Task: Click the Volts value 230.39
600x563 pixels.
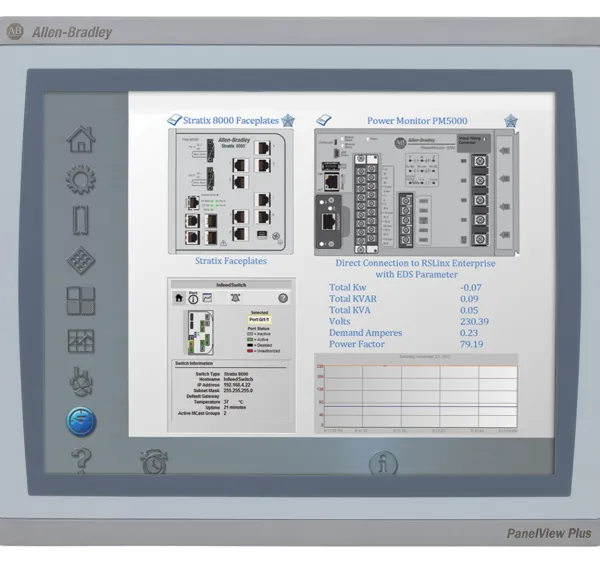Action: coord(474,321)
